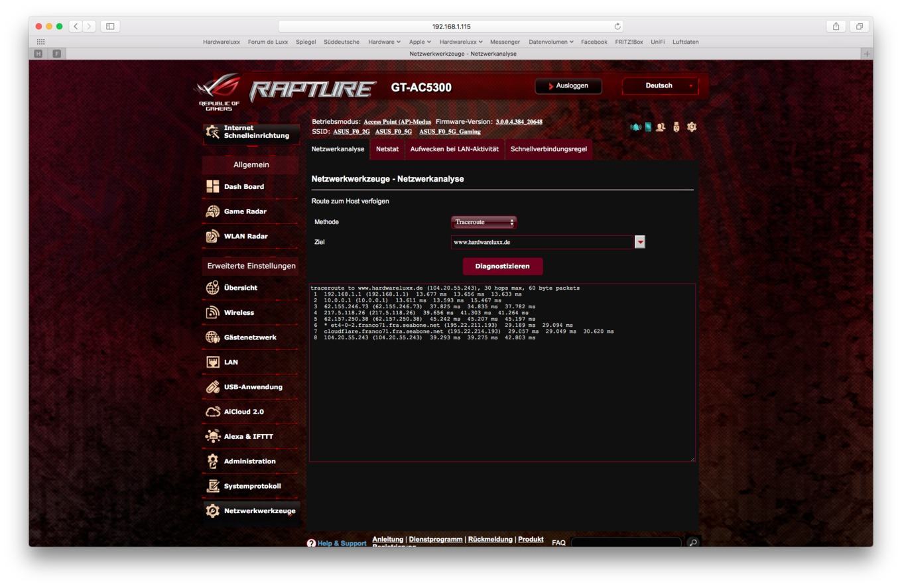
Task: Open AiCloud 2.0 page
Action: coord(251,412)
